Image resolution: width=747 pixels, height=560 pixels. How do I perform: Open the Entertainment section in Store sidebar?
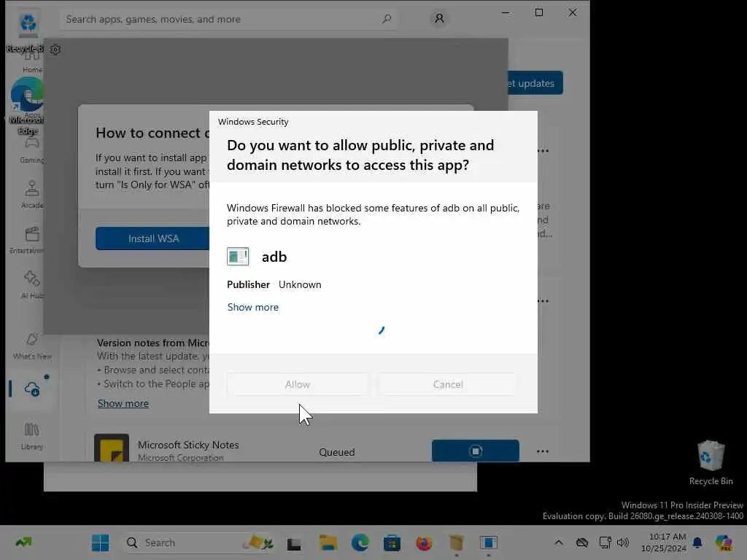pos(32,240)
